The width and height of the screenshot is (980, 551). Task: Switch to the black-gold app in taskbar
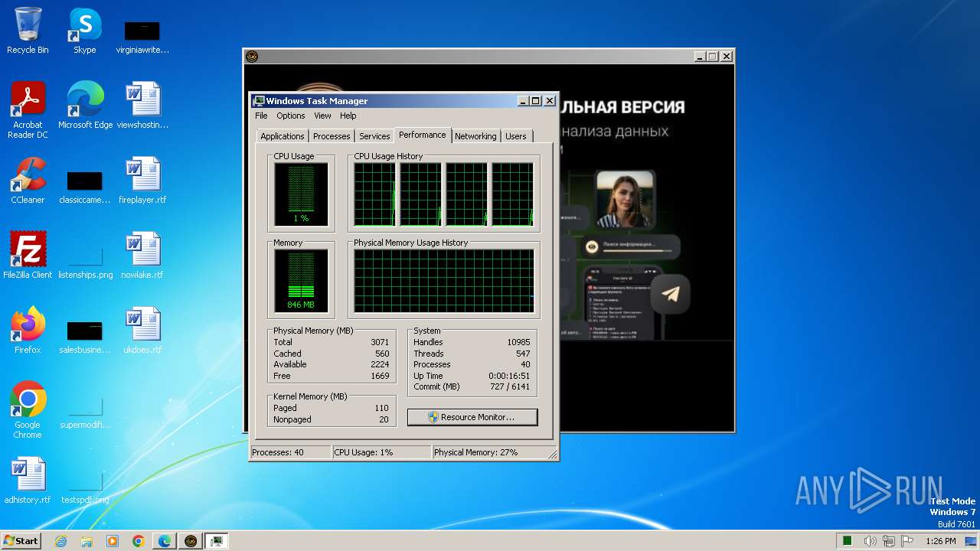click(x=191, y=541)
